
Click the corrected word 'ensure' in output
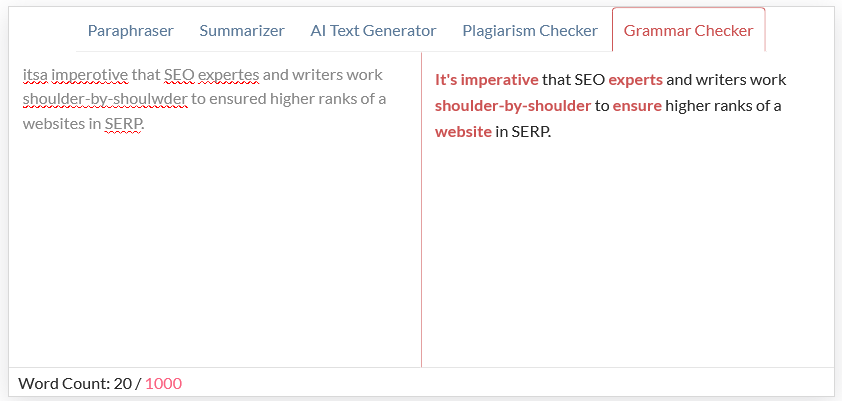tap(637, 106)
